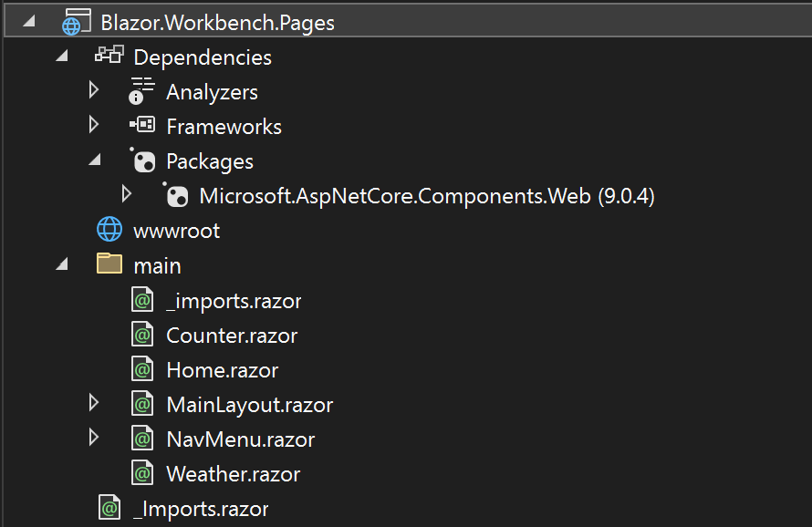Click the Packages folder icon
The image size is (812, 527).
click(142, 160)
